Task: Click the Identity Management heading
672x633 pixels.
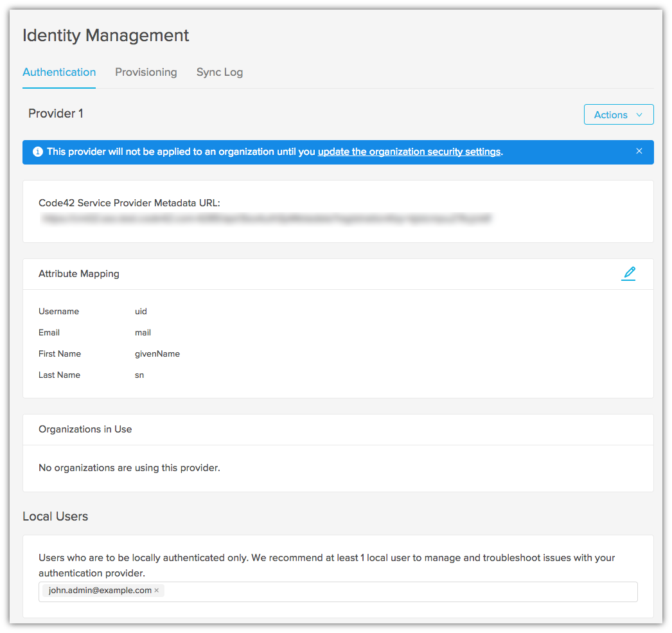Action: (105, 35)
